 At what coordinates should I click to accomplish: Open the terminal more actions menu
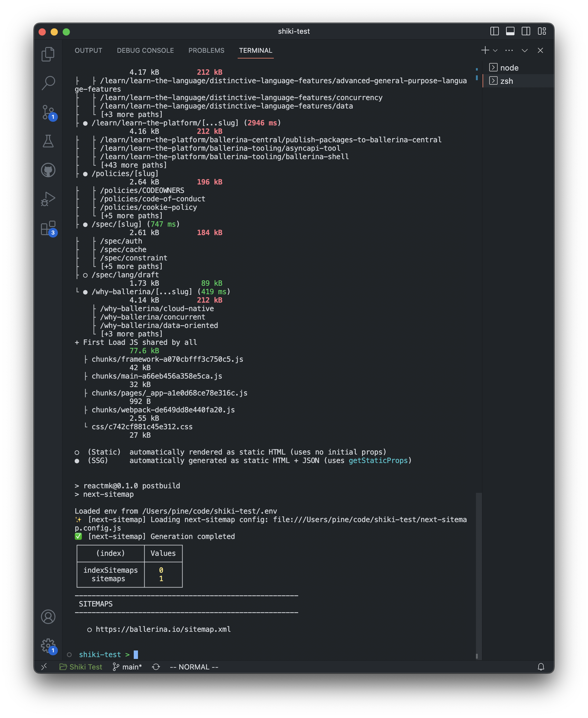click(509, 50)
